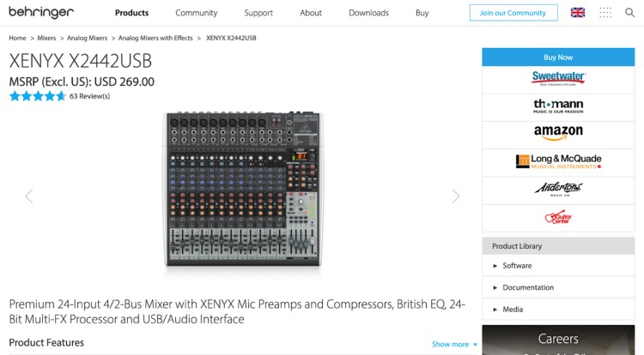Go to Analog Mixers breadcrumb

87,38
